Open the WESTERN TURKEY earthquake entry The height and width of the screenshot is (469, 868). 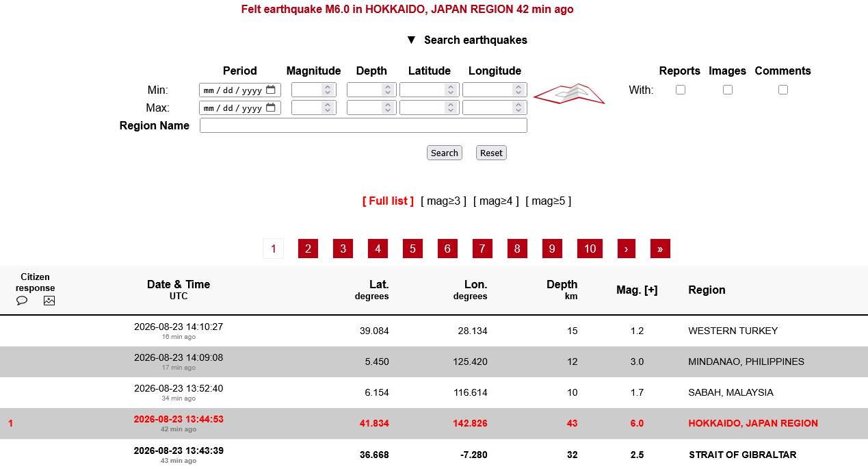tap(733, 331)
